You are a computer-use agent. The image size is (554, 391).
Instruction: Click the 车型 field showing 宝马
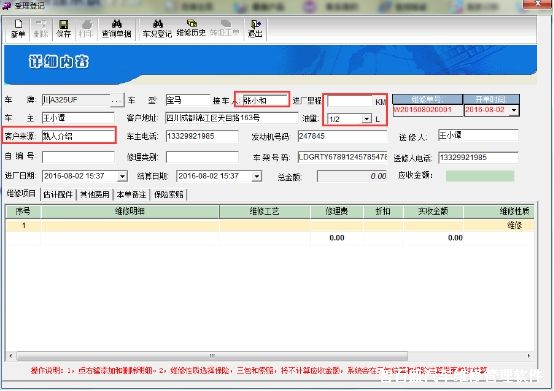(x=188, y=100)
